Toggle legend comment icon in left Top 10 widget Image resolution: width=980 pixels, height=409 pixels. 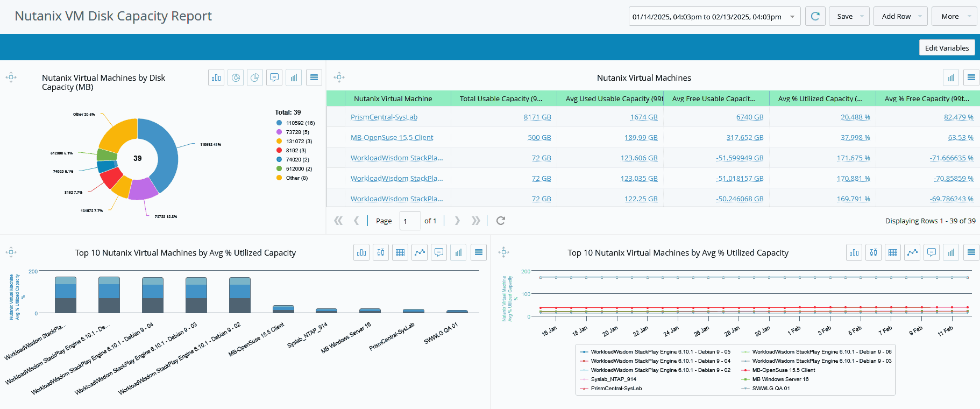click(x=439, y=252)
